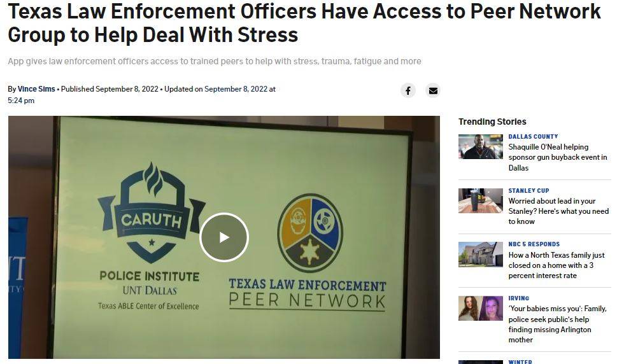Open the Stanley Cup category link
The width and height of the screenshot is (638, 364).
[528, 191]
